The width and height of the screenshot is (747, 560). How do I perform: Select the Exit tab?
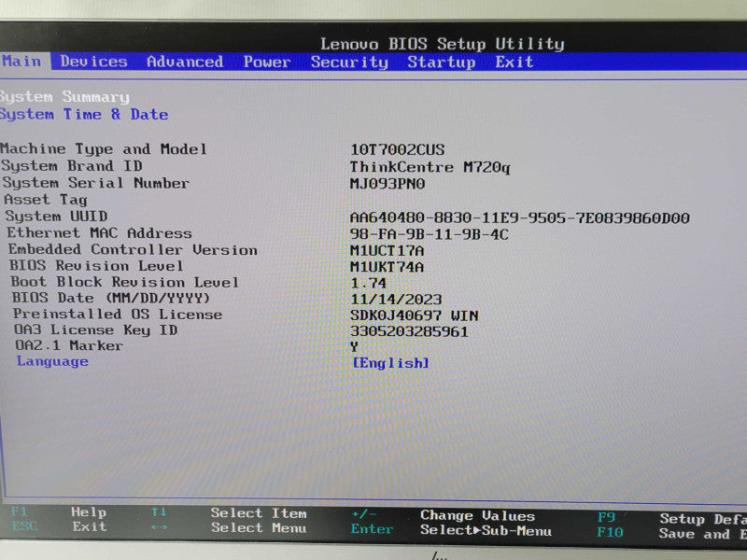pos(514,62)
